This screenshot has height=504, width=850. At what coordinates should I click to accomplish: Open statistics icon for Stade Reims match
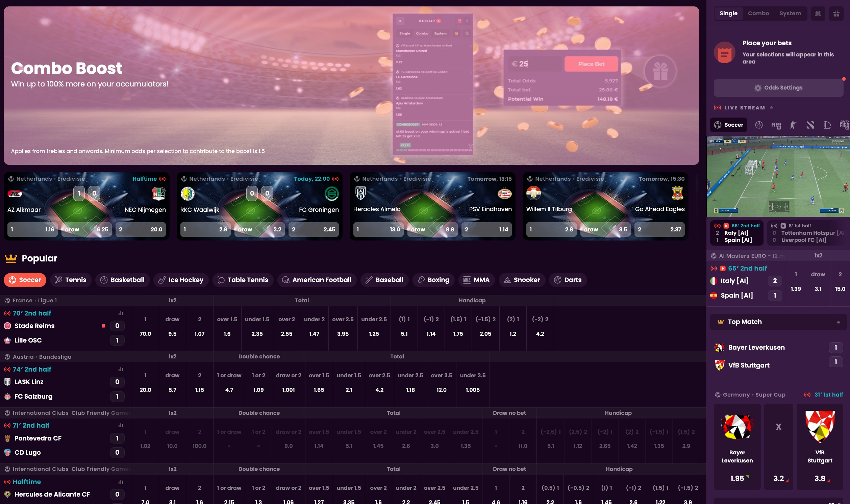click(x=121, y=313)
